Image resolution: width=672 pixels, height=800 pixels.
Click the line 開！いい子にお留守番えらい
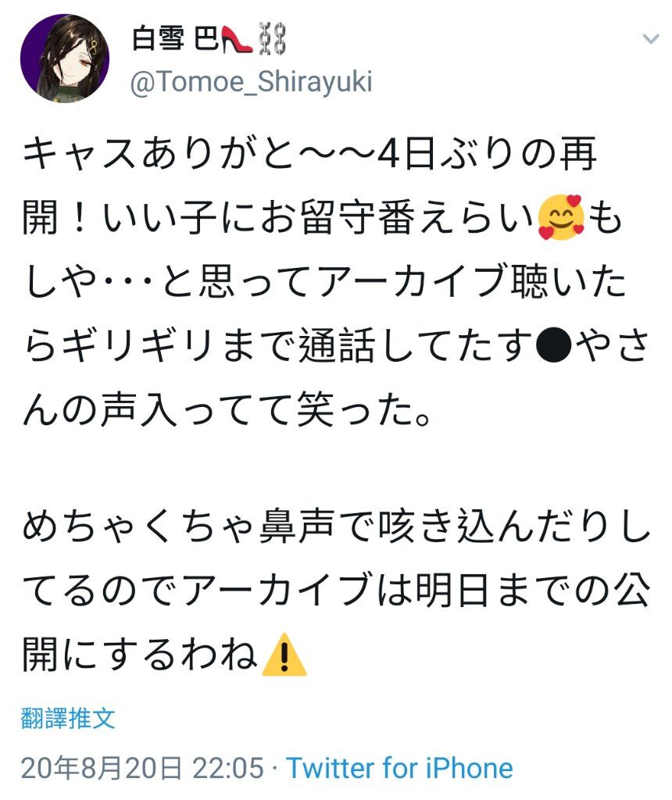(x=279, y=217)
